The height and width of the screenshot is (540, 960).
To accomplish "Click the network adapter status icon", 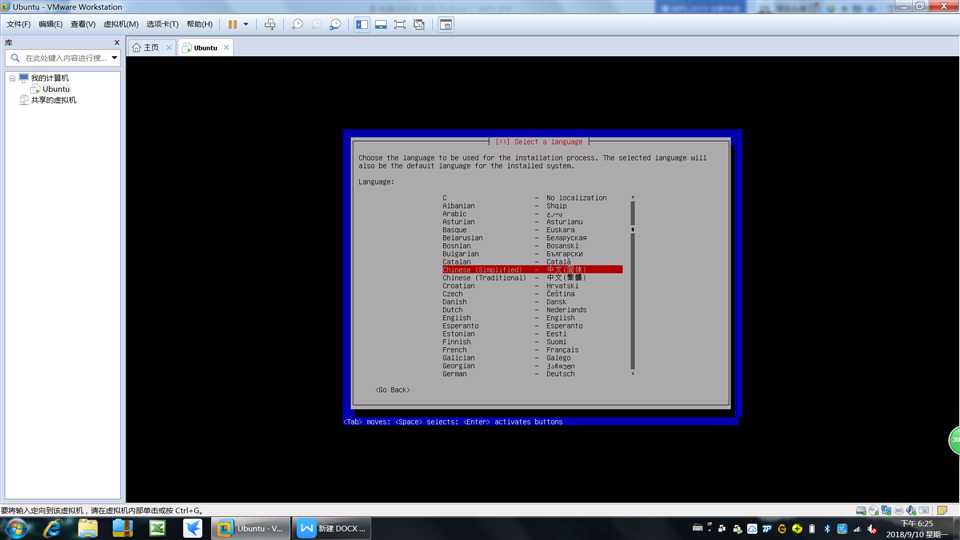I will (886, 510).
